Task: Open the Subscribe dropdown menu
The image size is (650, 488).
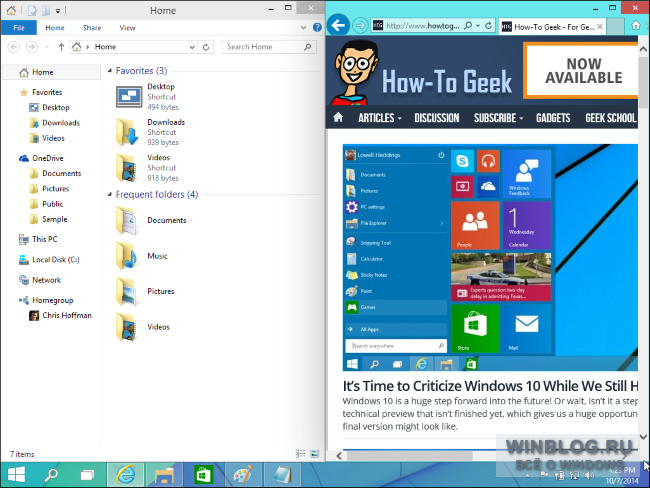Action: pyautogui.click(x=499, y=118)
